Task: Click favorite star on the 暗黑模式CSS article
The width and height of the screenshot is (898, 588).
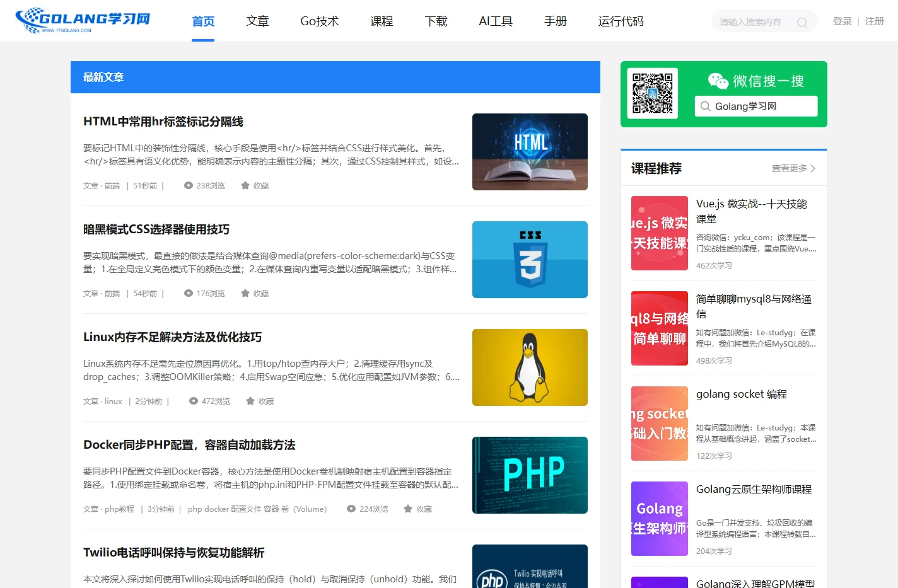Action: click(x=245, y=293)
